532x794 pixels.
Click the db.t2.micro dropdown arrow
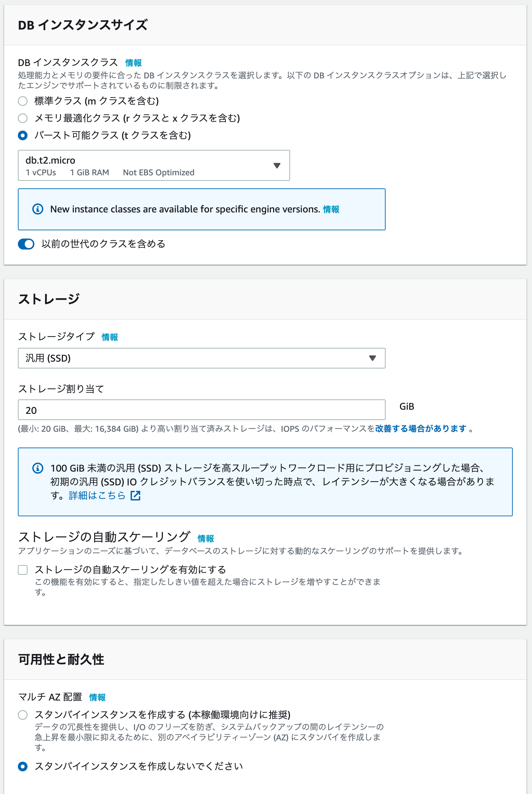click(x=277, y=166)
